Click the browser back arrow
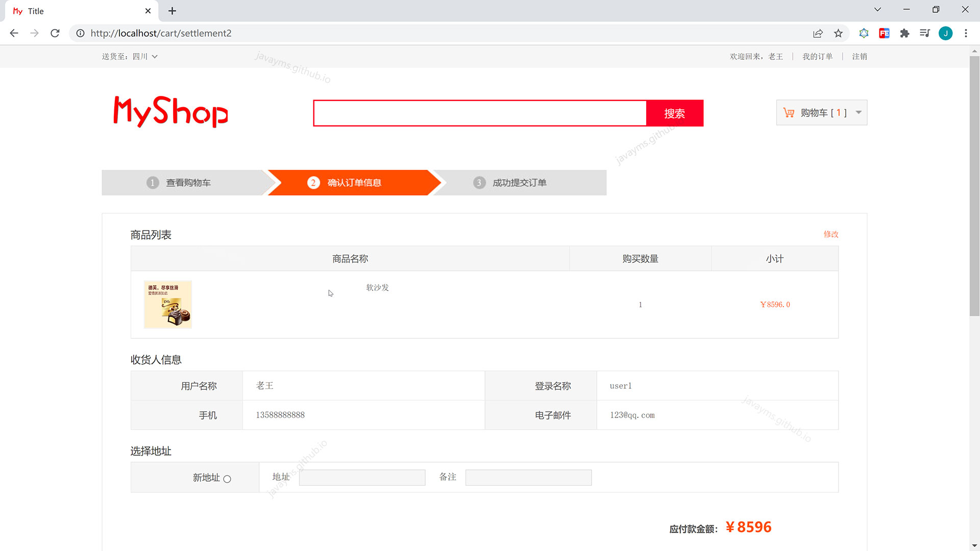 [14, 33]
